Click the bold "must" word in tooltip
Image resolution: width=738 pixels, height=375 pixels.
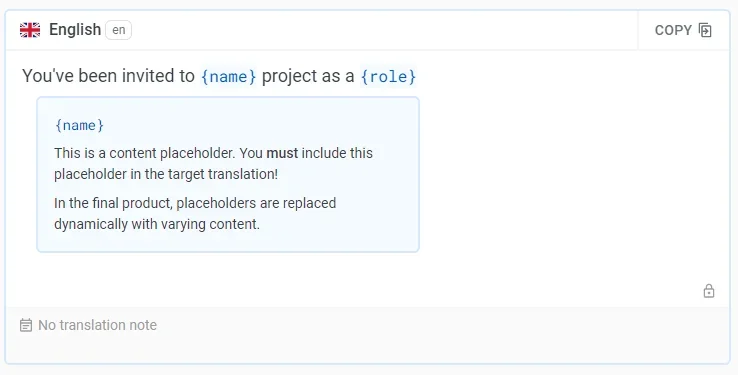282,153
